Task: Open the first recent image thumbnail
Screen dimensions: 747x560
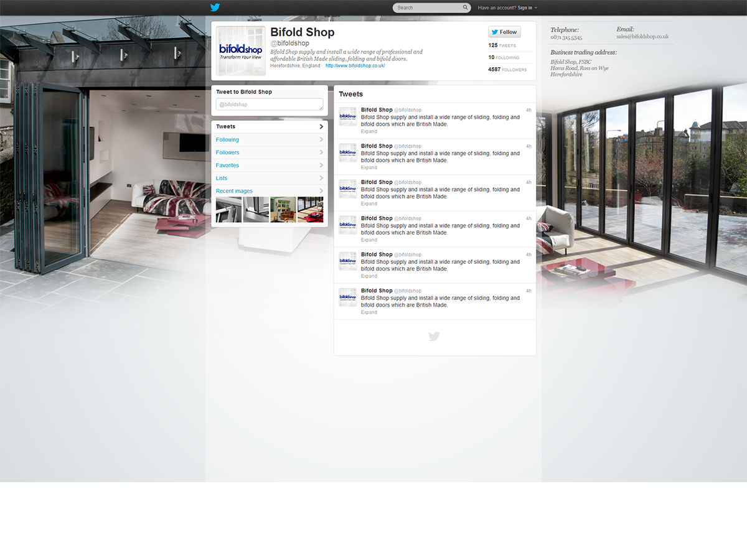Action: [228, 210]
